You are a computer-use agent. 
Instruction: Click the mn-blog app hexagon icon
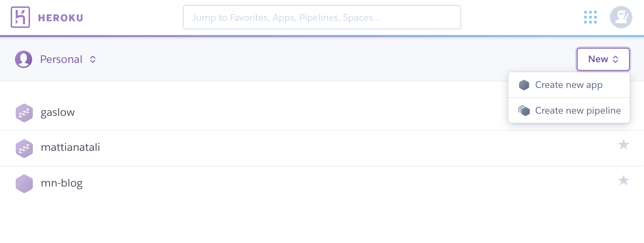(x=24, y=184)
